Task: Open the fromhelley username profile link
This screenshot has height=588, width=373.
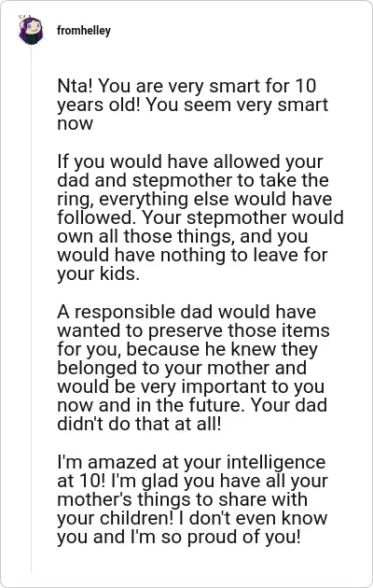Action: [84, 31]
